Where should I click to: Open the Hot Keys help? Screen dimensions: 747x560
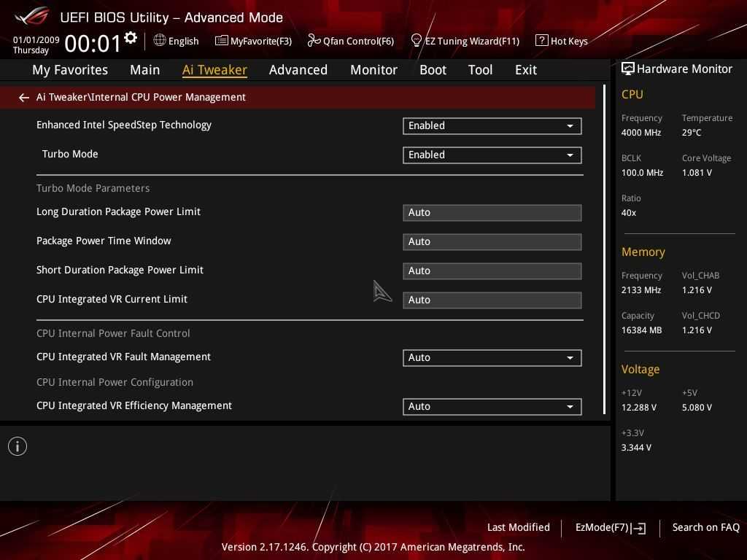[562, 41]
